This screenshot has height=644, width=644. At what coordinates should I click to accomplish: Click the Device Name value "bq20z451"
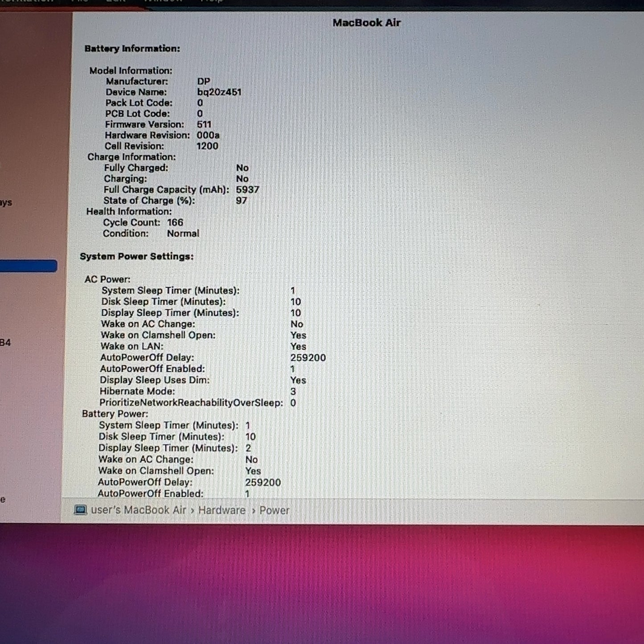[219, 92]
